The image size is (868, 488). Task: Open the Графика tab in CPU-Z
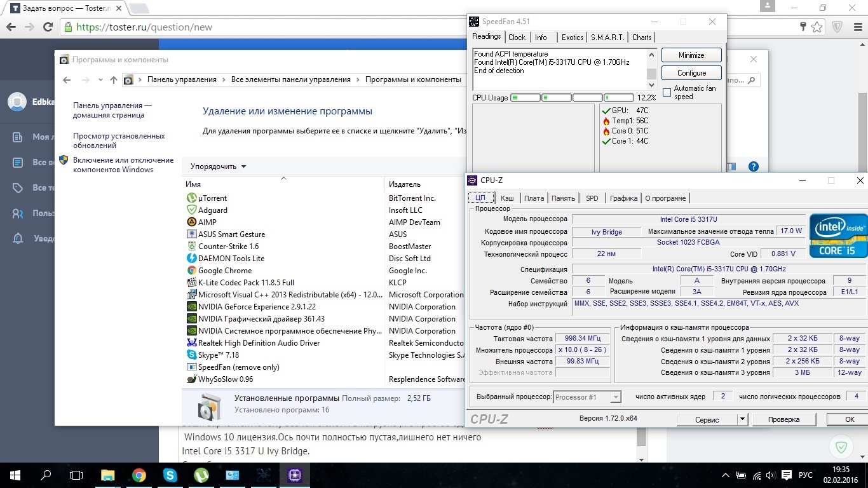point(623,198)
